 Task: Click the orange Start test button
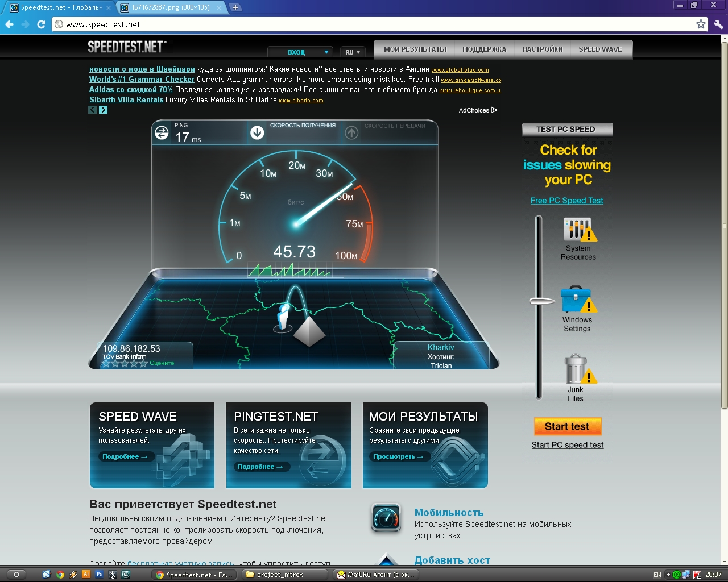click(x=568, y=427)
